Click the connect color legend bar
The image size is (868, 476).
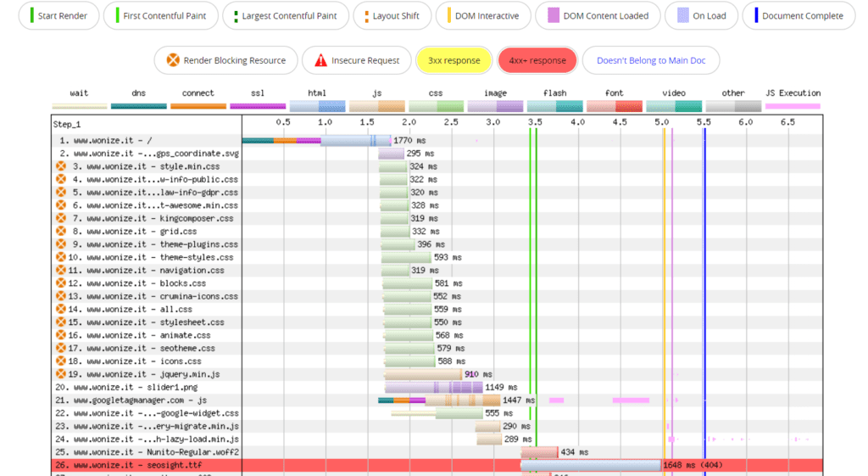tap(198, 106)
